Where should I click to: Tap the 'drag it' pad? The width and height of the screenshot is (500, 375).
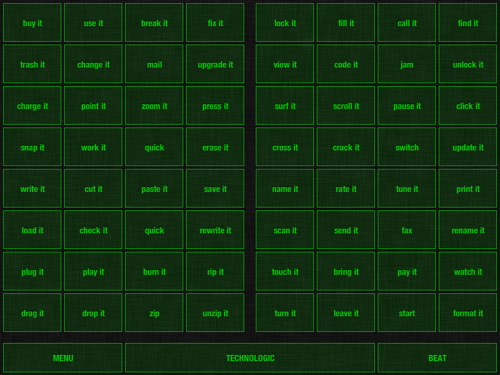32,313
